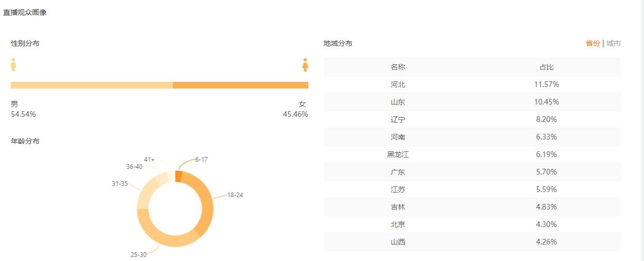The image size is (644, 261).
Task: Click the 直播观众画像 heading
Action: pyautogui.click(x=25, y=12)
